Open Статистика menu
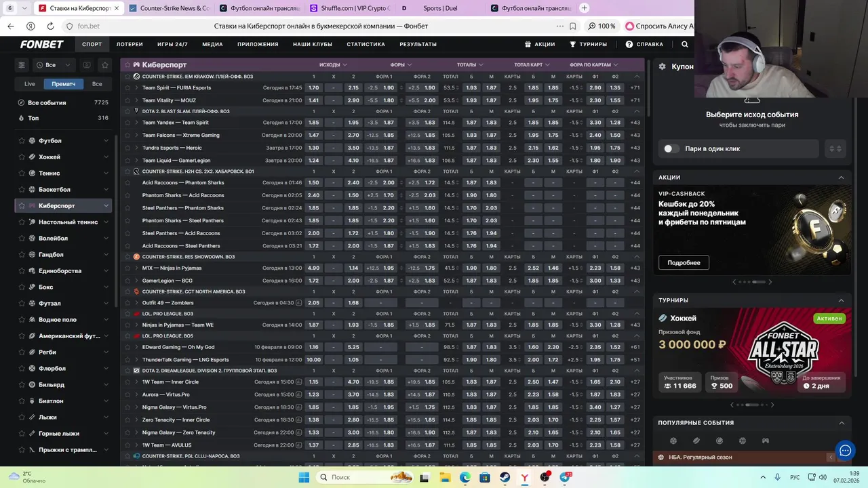Screen dimensions: 868x488 coord(366,44)
